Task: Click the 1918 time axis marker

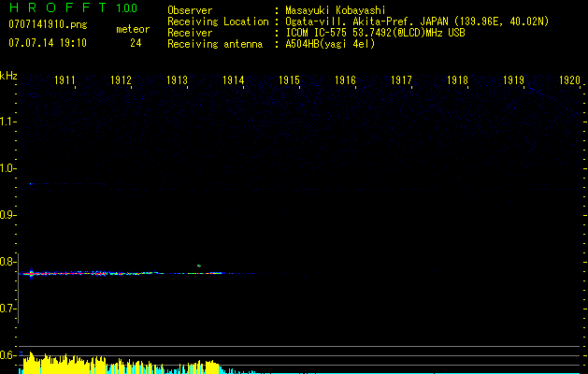Action: pos(457,80)
